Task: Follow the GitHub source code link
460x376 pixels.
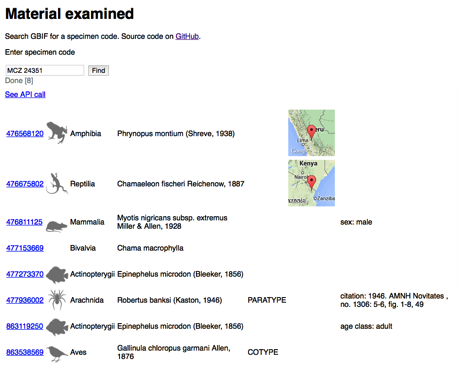Action: tap(187, 36)
